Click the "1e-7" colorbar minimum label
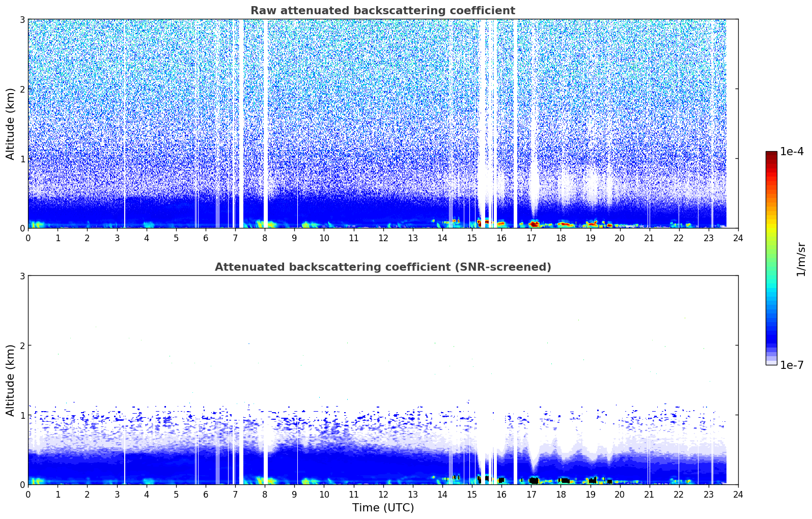 click(791, 365)
